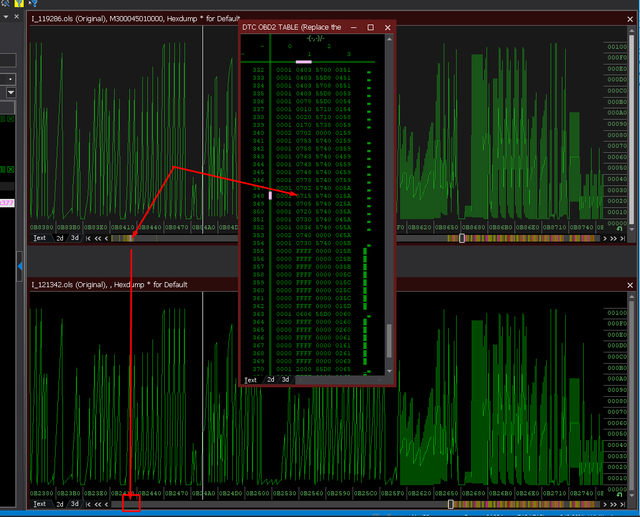Switch bottom hexdump window to Text view
The width and height of the screenshot is (640, 517).
coord(40,504)
